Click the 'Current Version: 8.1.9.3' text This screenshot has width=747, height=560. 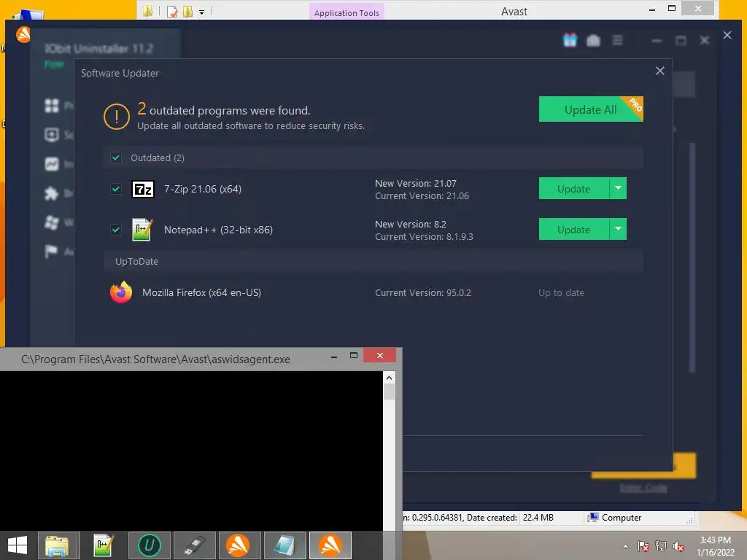424,237
